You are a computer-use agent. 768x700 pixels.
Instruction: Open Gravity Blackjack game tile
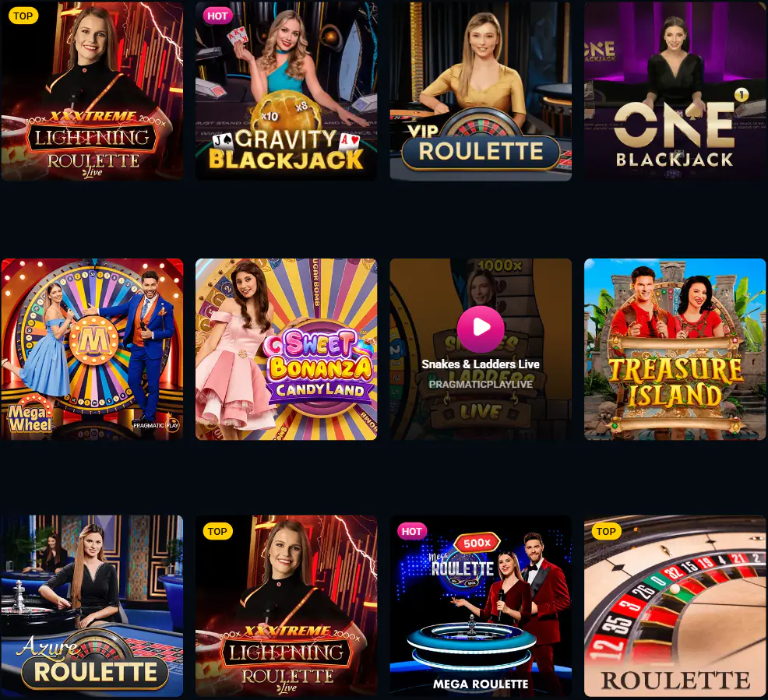(x=286, y=90)
